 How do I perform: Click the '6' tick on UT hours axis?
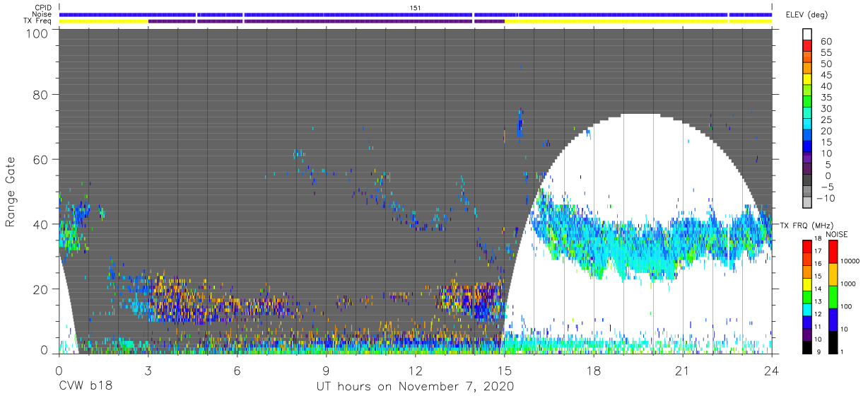click(237, 369)
